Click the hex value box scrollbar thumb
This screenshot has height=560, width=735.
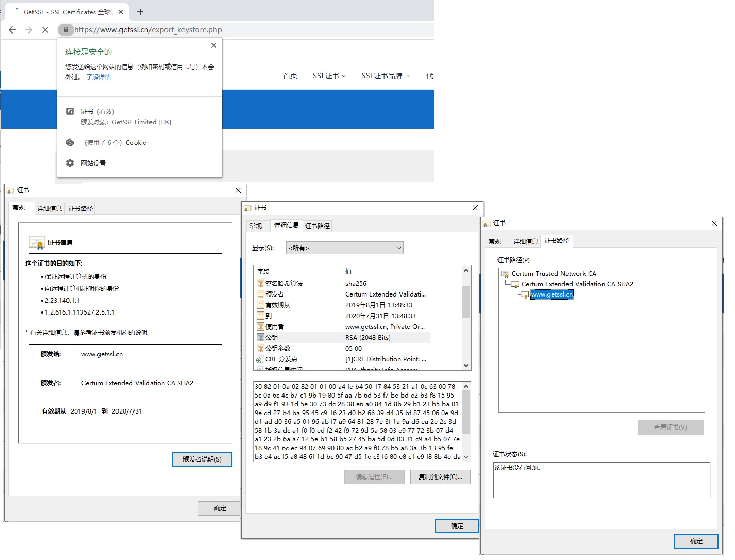coord(466,412)
